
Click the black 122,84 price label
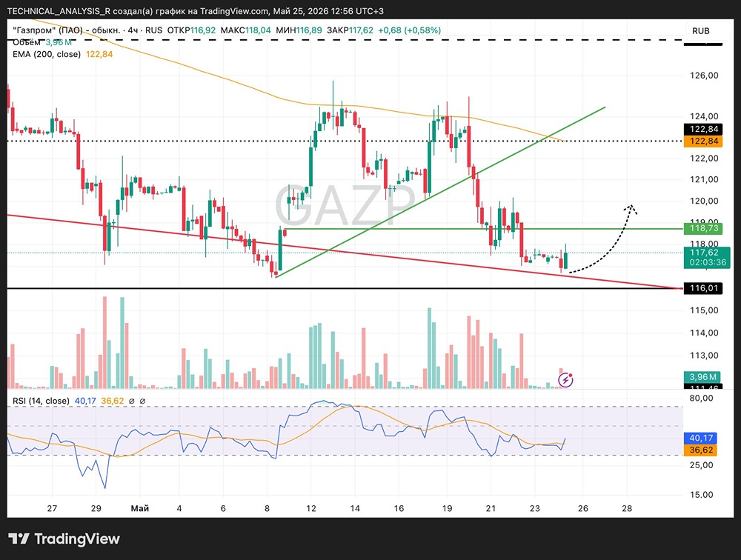[702, 129]
